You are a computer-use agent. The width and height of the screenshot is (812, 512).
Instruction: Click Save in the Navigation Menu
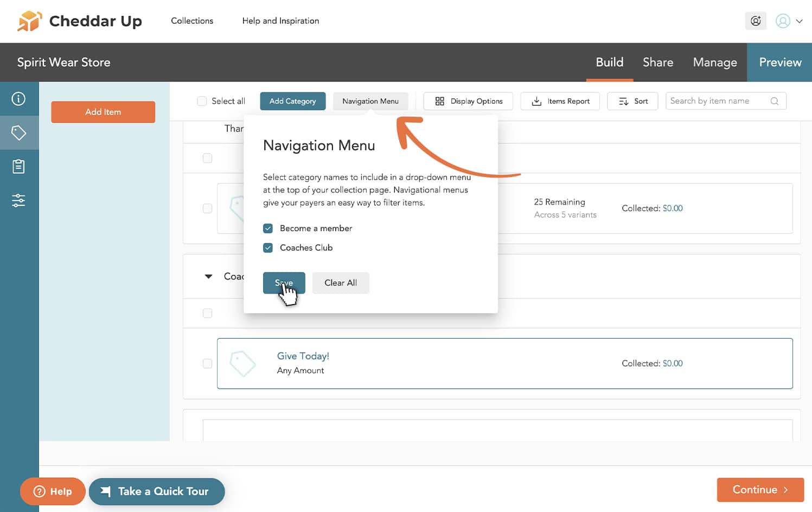(284, 283)
